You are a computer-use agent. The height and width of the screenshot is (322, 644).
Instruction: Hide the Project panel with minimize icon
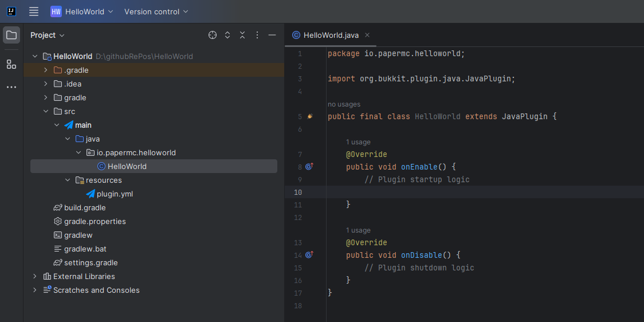272,35
